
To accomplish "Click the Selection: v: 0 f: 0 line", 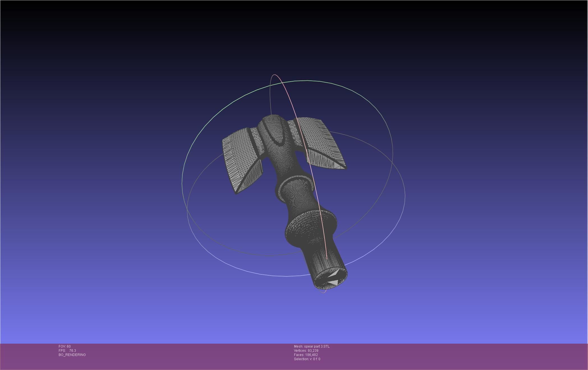I will (307, 359).
